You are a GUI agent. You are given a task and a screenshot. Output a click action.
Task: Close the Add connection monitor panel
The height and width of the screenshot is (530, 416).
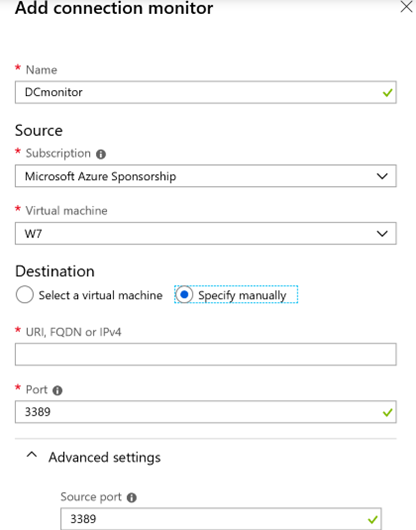coord(407,6)
